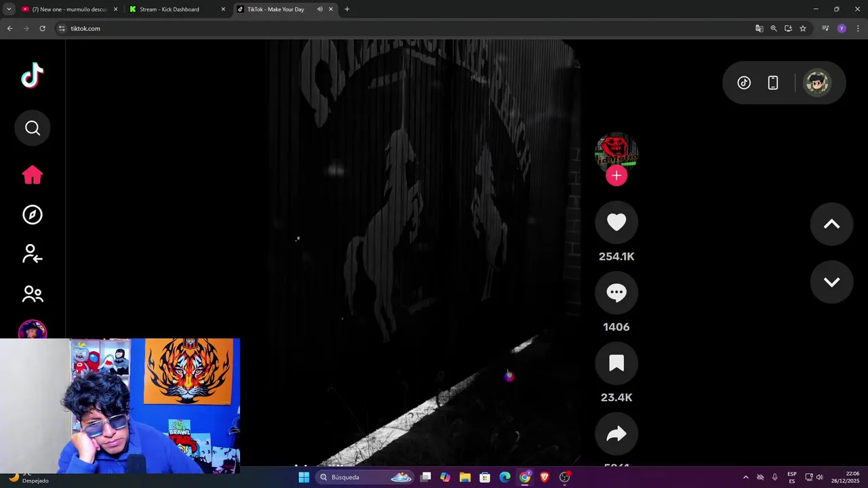
Task: Open File Explorer from the taskbar
Action: [465, 477]
